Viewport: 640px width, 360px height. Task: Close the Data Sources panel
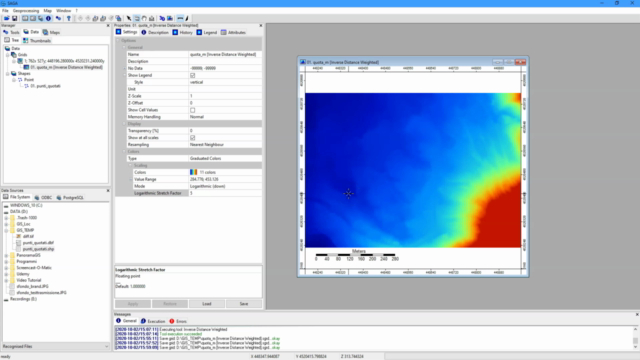pyautogui.click(x=108, y=191)
